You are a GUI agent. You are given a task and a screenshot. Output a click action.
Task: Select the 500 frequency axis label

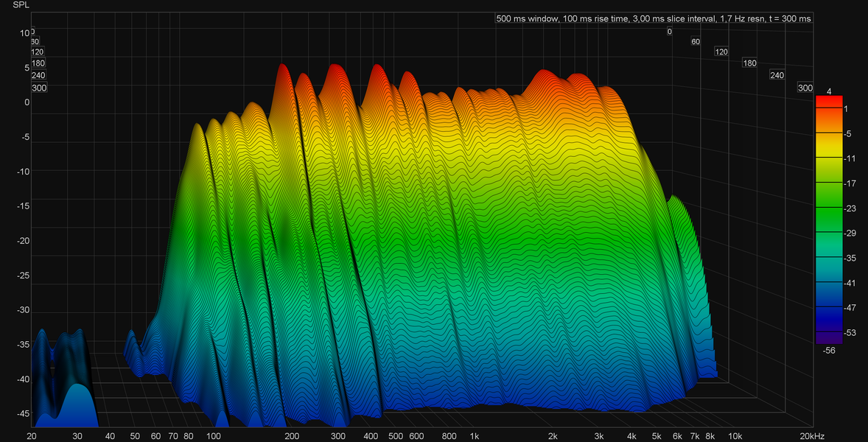(395, 436)
